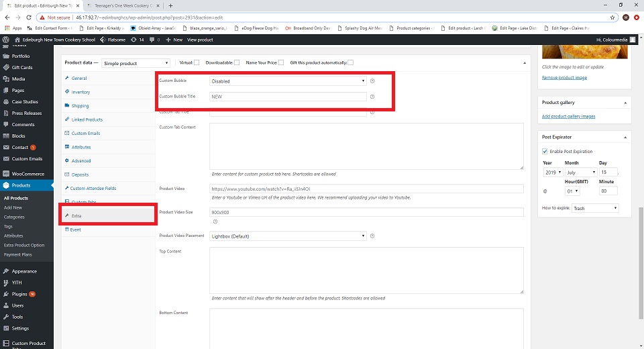Viewport: 644px width, 349px height.
Task: Click Remove product image link
Action: (564, 78)
